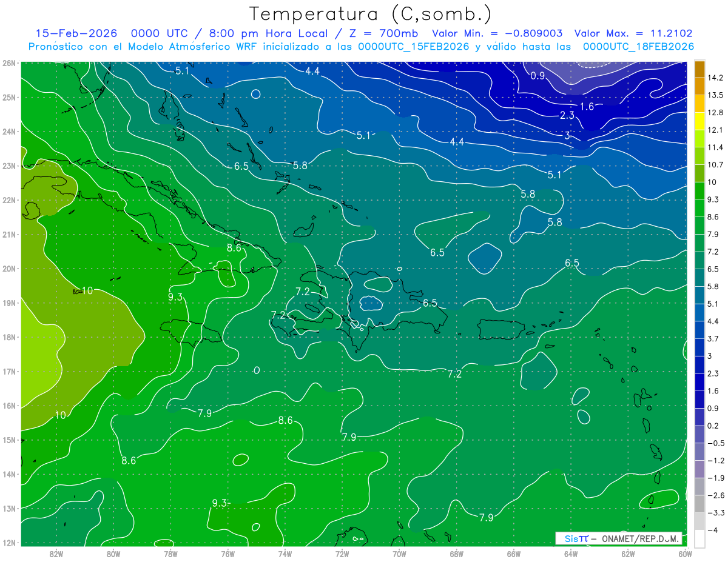Click the latitude axis label "17N"

click(9, 371)
